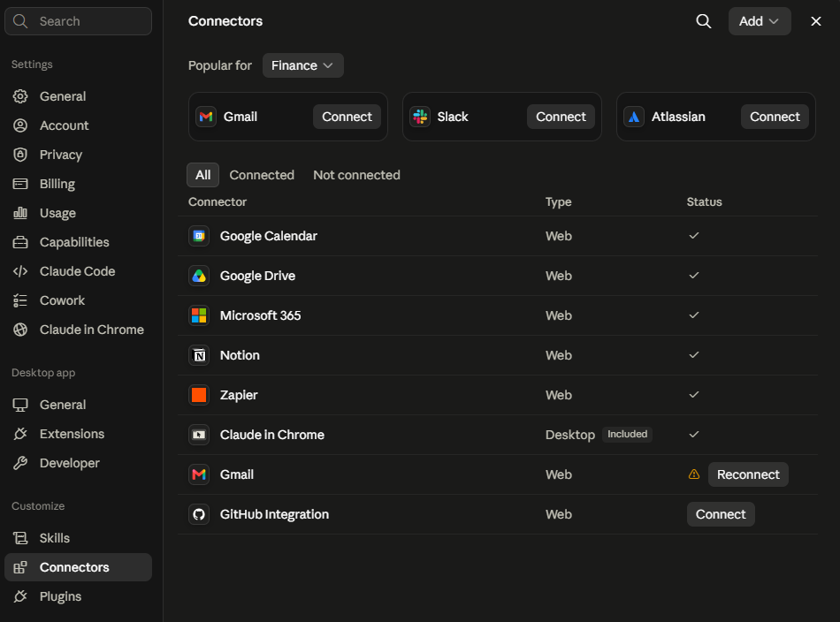
Task: Open the Add dropdown menu
Action: 760,21
